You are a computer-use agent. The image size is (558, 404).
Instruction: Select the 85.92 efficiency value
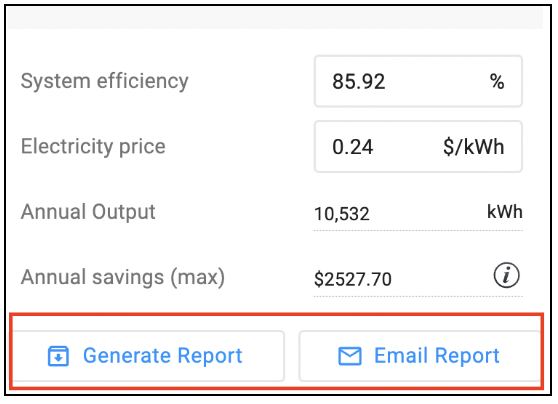359,82
